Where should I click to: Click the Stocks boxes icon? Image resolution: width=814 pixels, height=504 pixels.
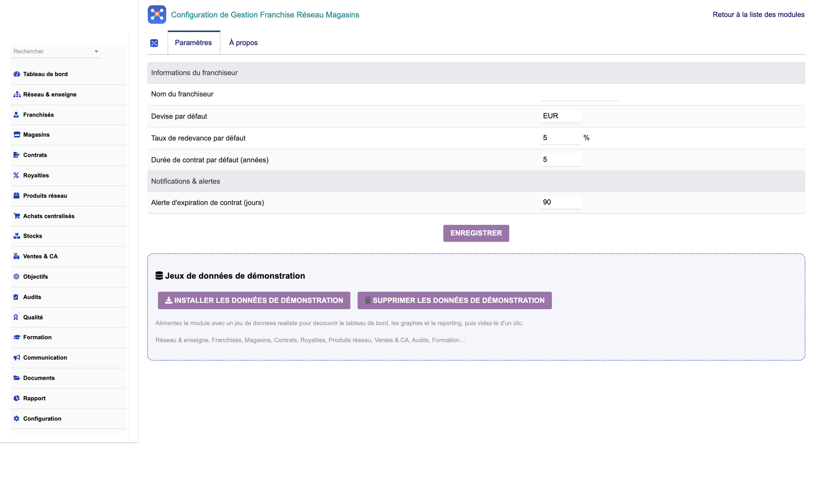[17, 236]
